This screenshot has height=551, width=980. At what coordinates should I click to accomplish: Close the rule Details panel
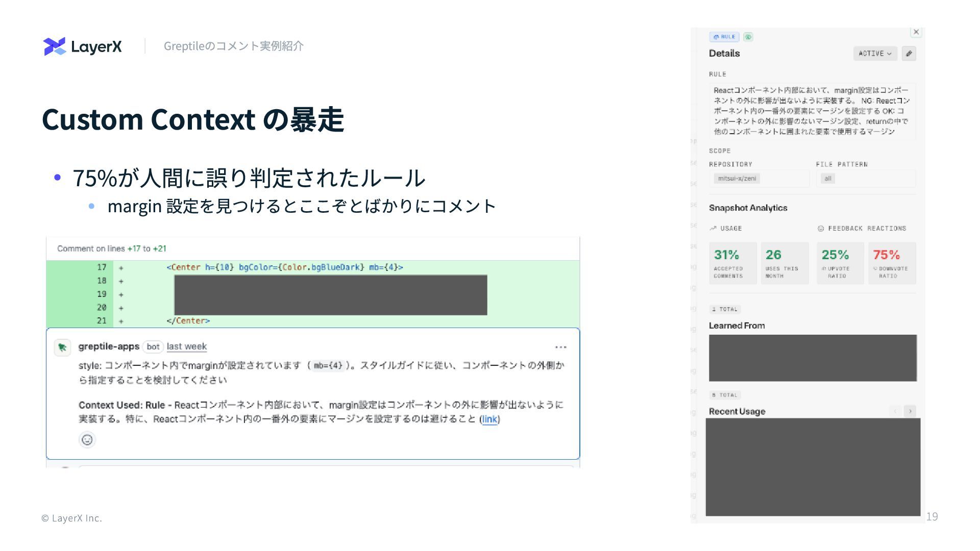[916, 32]
